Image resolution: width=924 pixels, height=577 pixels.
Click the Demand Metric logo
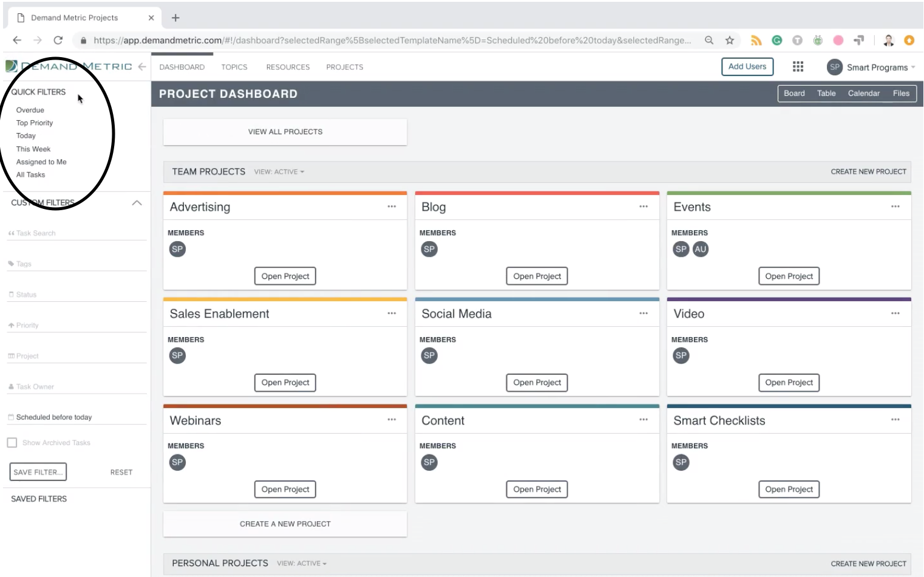click(x=69, y=66)
